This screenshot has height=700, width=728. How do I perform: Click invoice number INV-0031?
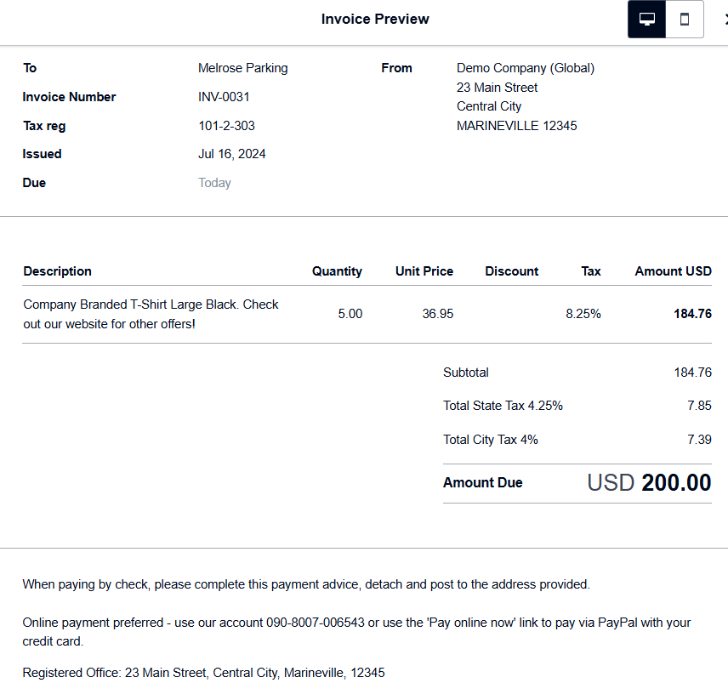pyautogui.click(x=224, y=97)
